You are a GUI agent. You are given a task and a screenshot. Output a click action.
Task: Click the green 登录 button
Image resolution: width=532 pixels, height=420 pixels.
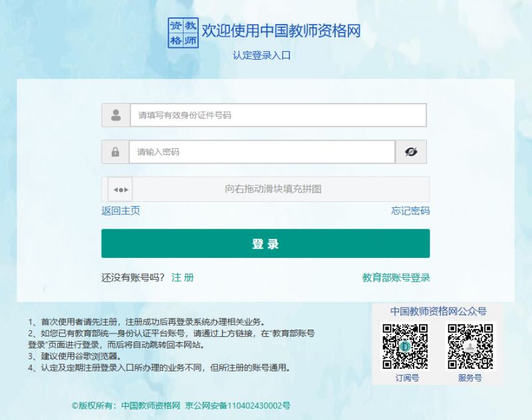click(x=265, y=243)
